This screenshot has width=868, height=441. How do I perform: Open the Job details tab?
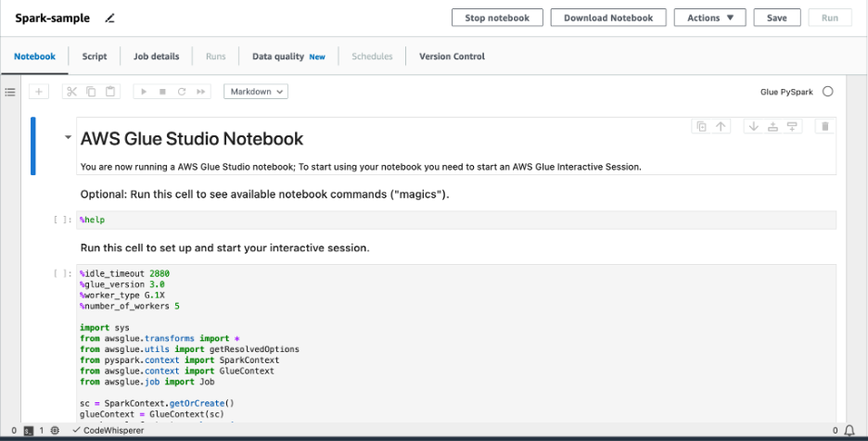[156, 57]
